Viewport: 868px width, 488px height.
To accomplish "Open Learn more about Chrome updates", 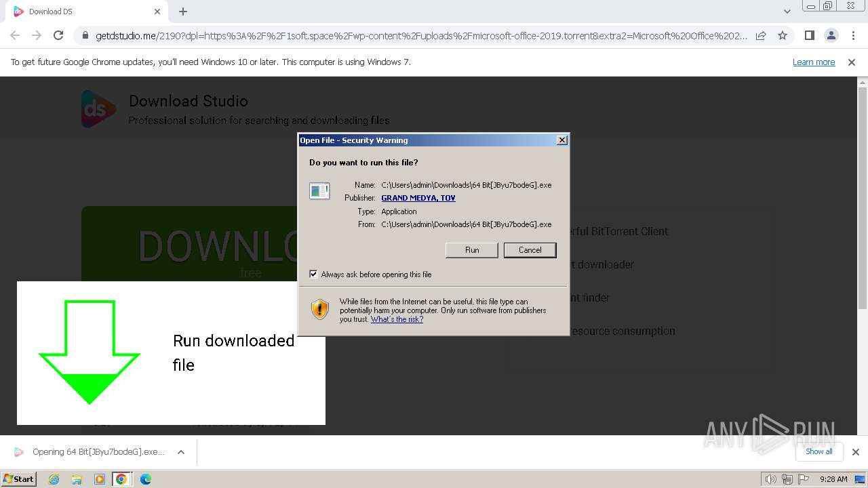I will coord(814,62).
